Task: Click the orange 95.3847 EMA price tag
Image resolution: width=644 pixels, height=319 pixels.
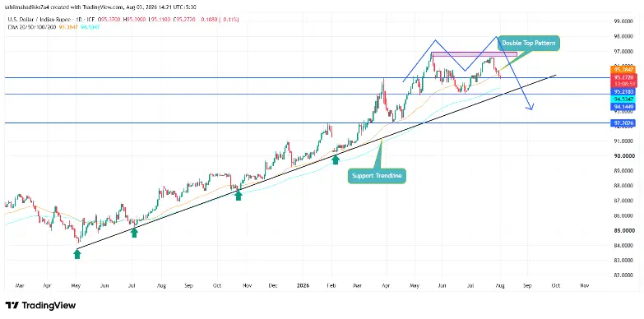Action: tap(624, 69)
